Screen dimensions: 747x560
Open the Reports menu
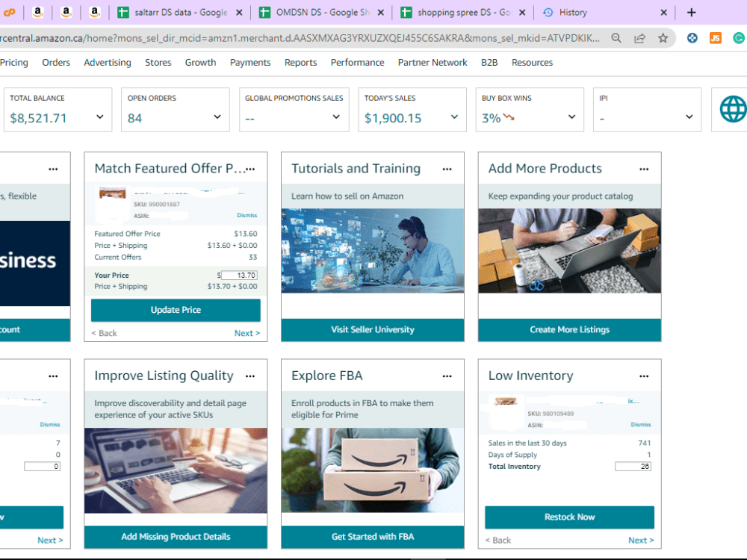[300, 63]
